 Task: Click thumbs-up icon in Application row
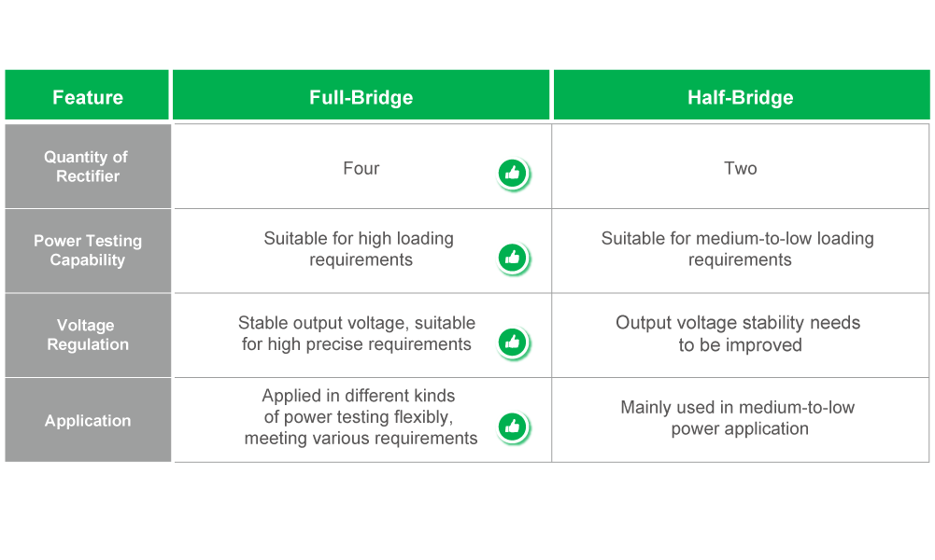(x=513, y=427)
